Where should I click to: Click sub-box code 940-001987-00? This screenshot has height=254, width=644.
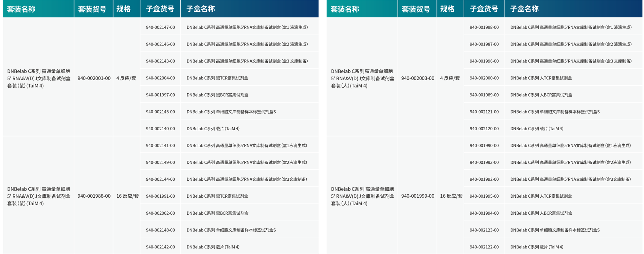(x=484, y=44)
